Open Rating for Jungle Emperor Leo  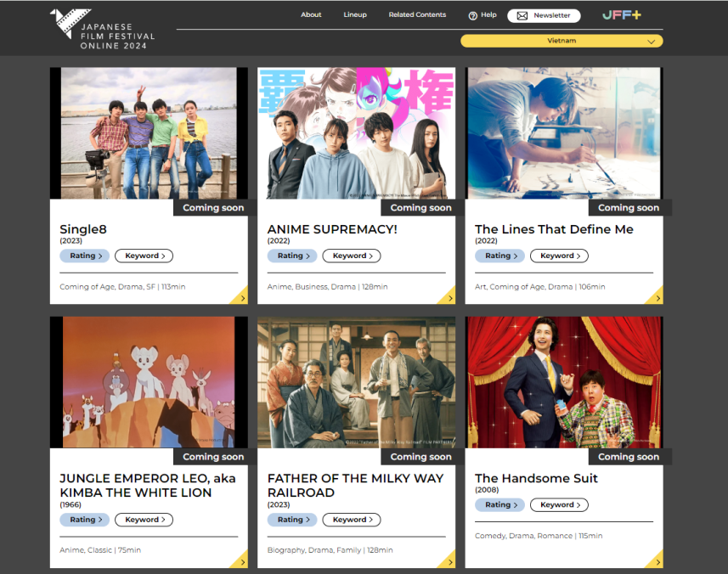coord(84,520)
